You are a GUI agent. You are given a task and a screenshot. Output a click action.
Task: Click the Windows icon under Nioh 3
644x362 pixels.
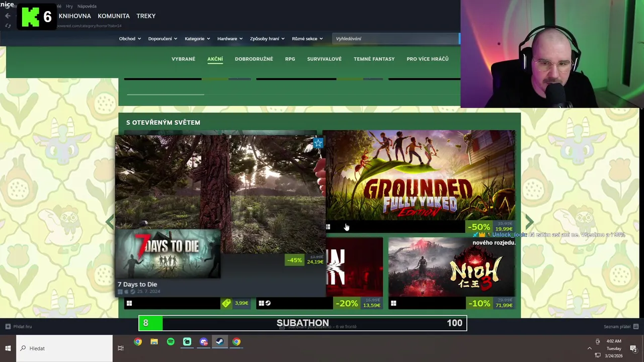(x=393, y=303)
